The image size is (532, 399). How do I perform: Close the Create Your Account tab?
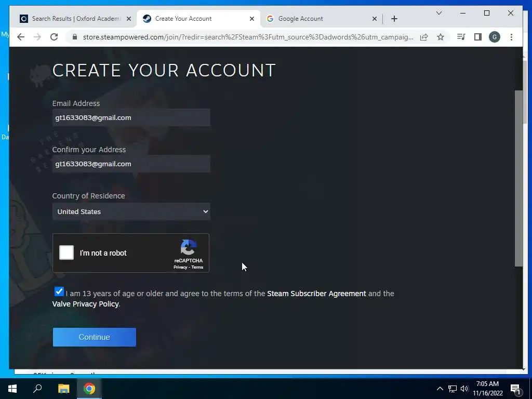tap(252, 19)
